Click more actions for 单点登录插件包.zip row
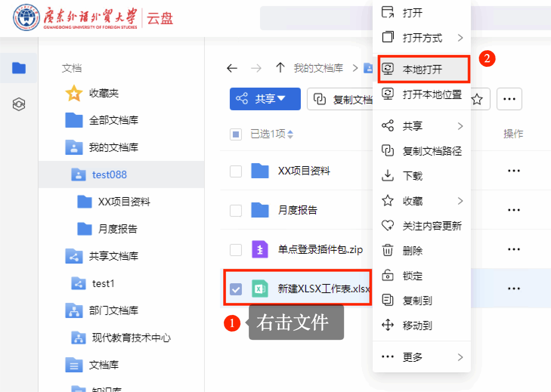Viewport: 551px width, 392px height. click(x=514, y=249)
